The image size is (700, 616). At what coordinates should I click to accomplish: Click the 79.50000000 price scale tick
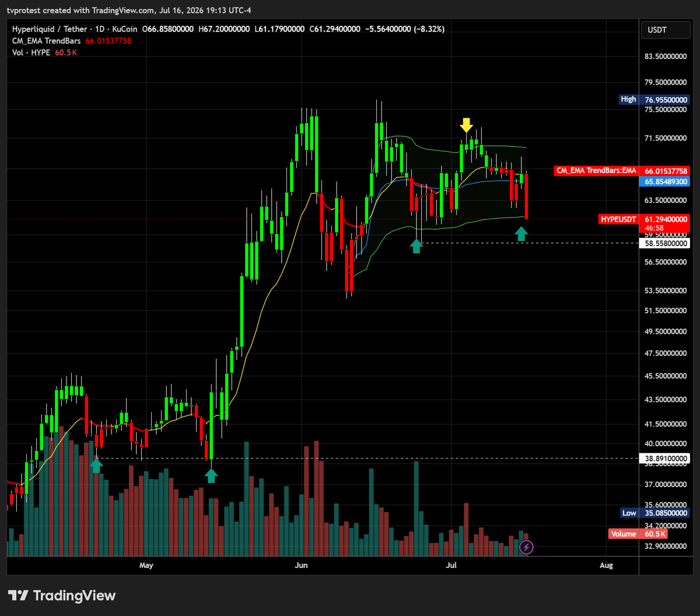(x=667, y=83)
